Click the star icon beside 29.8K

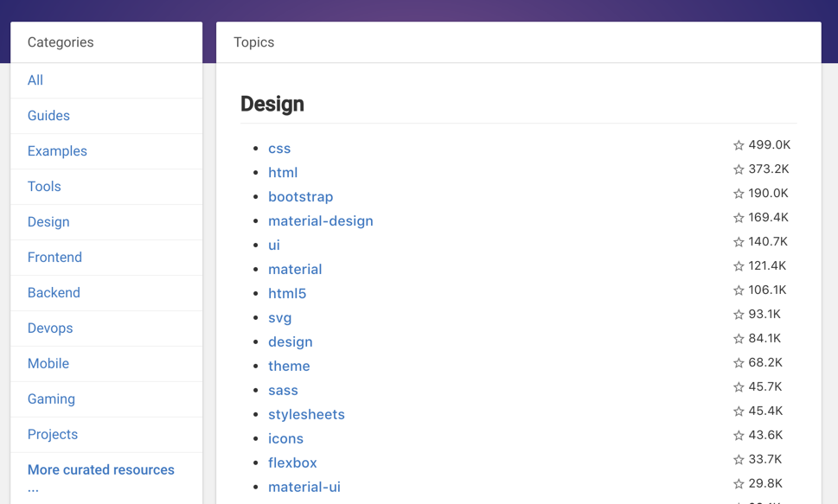tap(739, 484)
